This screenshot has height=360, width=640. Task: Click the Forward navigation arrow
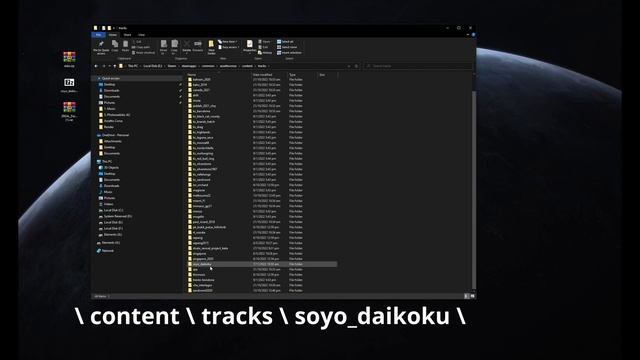point(104,66)
